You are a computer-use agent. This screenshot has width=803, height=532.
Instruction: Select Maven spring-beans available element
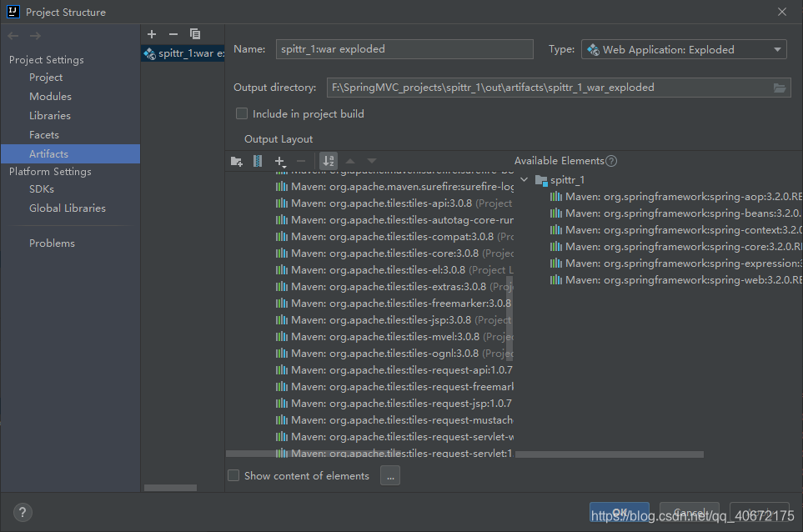676,213
